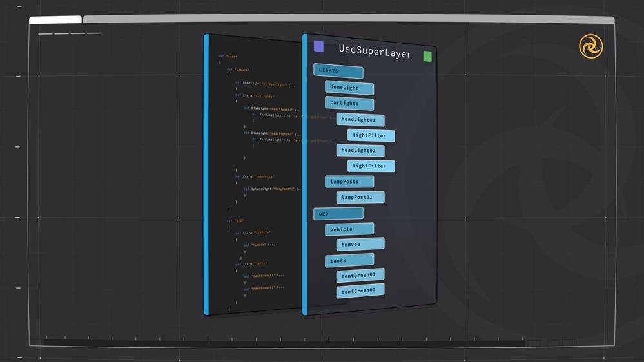Select the tents node
Screen dimensions: 644x362
(349, 261)
